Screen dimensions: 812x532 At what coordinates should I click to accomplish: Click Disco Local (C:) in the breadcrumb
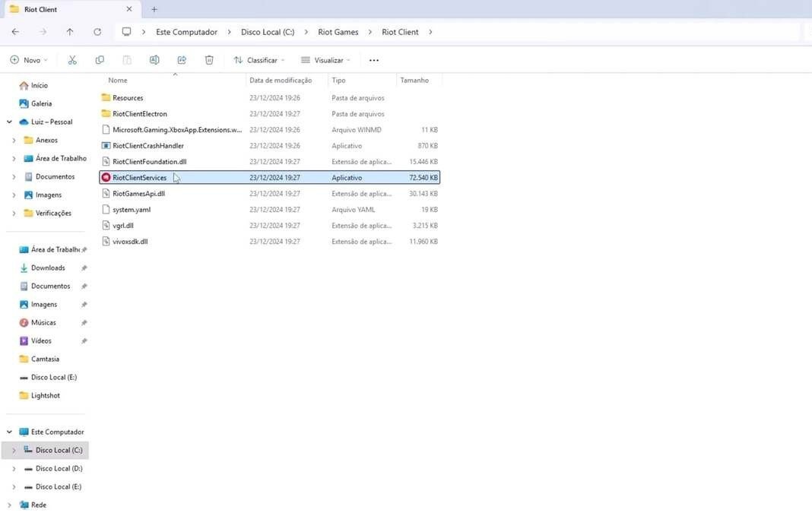tap(268, 32)
